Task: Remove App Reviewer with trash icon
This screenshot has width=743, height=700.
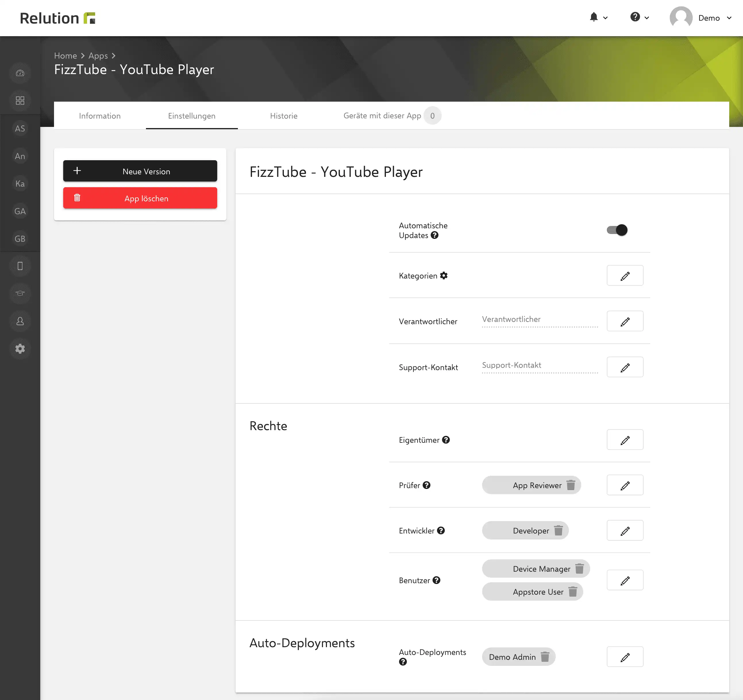Action: coord(571,485)
